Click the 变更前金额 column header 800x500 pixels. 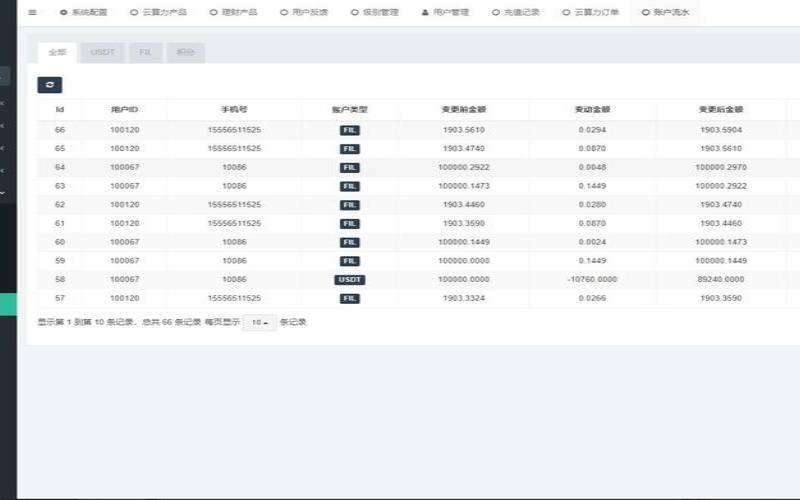(x=464, y=109)
